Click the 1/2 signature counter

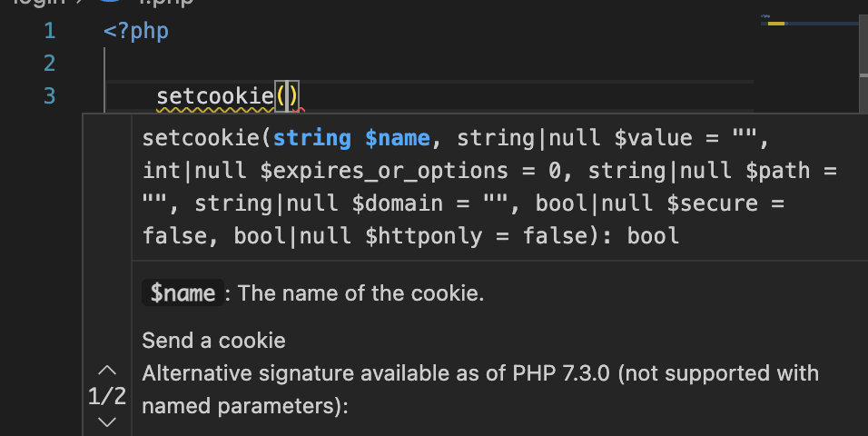point(107,397)
